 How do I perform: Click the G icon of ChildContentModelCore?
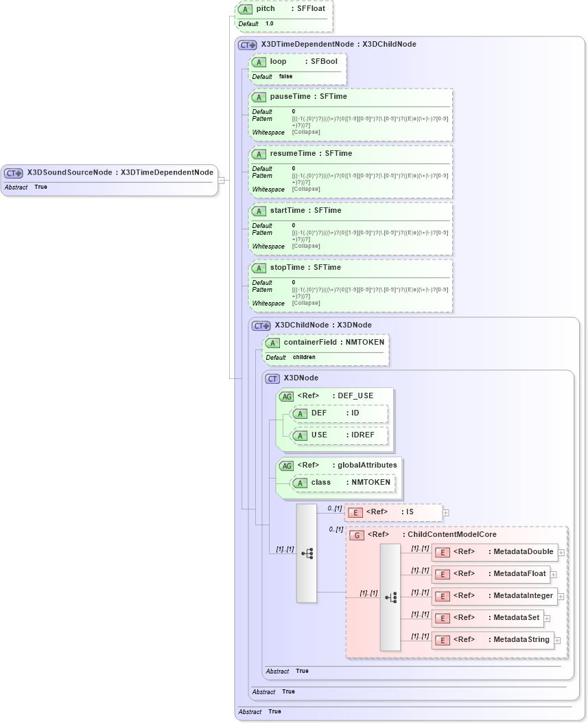click(x=357, y=536)
